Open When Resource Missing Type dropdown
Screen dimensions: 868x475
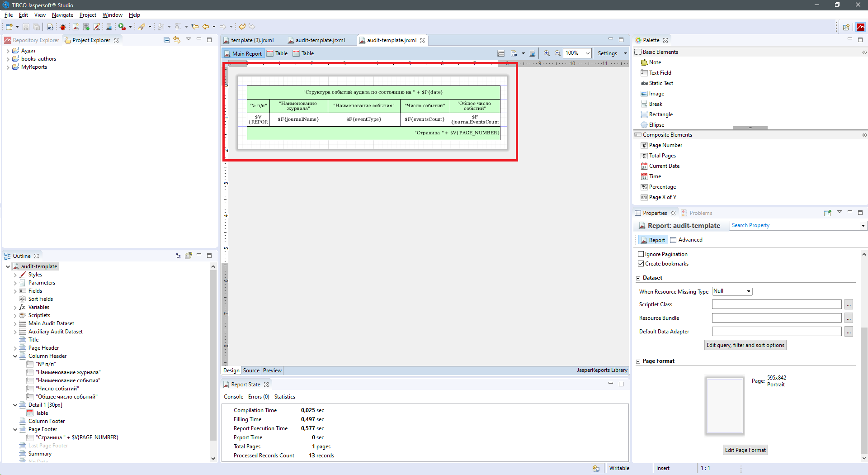point(732,291)
